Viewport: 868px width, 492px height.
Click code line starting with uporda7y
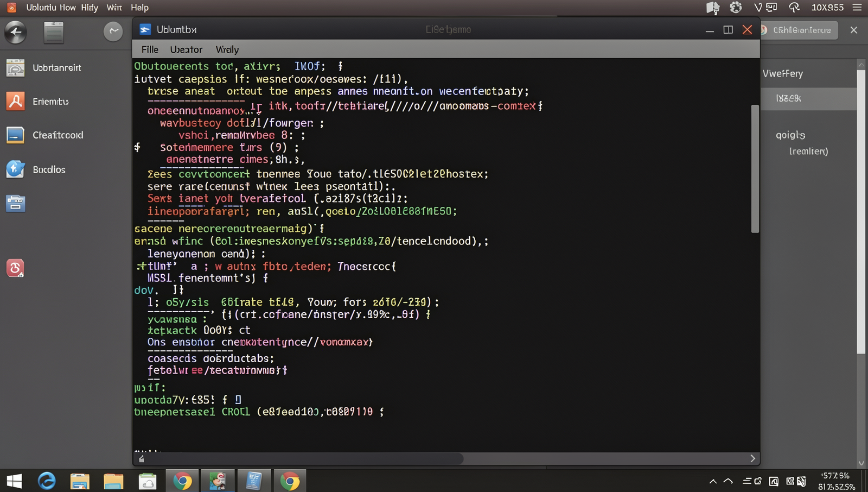pos(188,400)
